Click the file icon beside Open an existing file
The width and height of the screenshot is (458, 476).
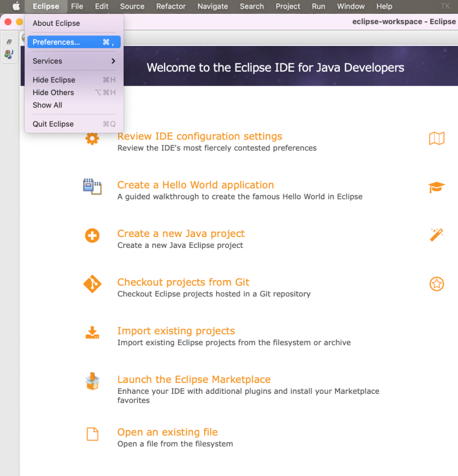92,434
